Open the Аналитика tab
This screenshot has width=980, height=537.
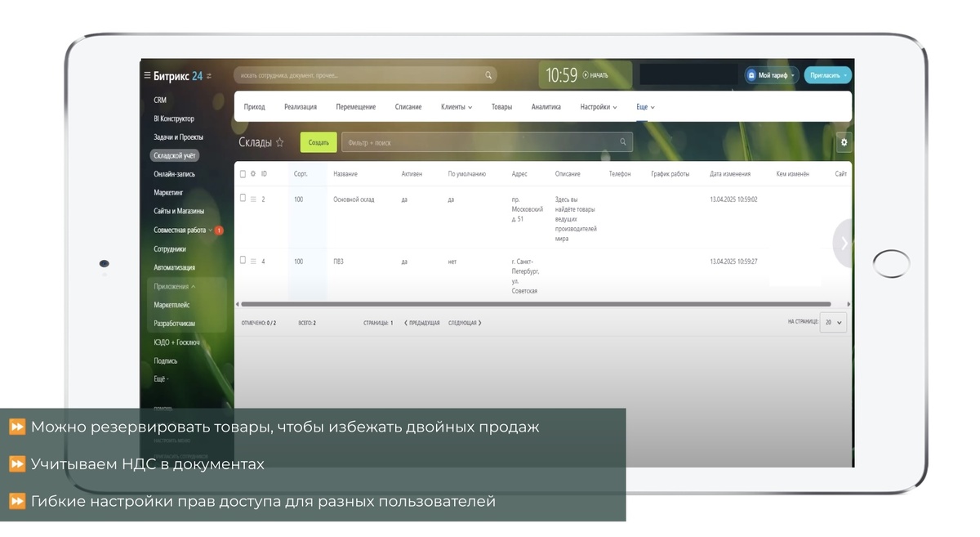[546, 107]
